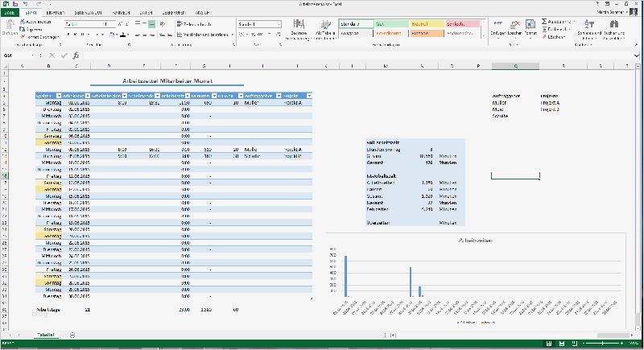Click the insert function fx icon
This screenshot has height=350, width=644.
76,56
